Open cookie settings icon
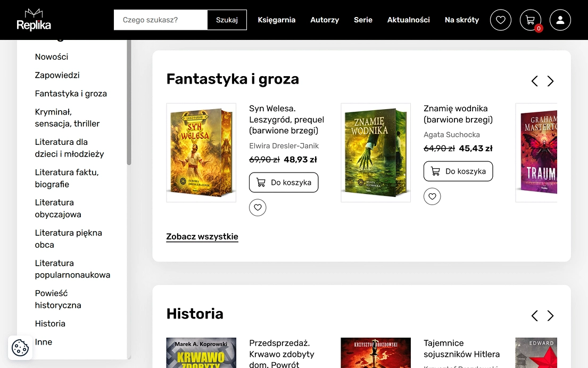Screen dimensions: 588x368 pyautogui.click(x=20, y=348)
